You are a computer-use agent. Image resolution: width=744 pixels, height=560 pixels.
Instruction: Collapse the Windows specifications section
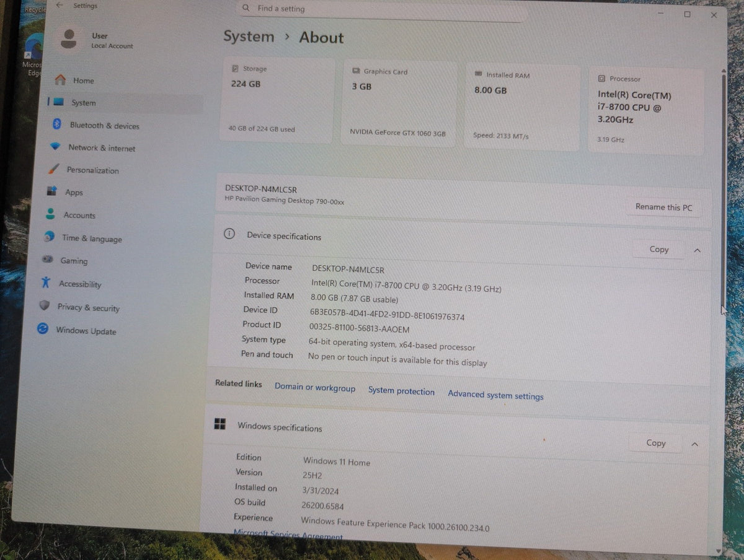tap(694, 444)
